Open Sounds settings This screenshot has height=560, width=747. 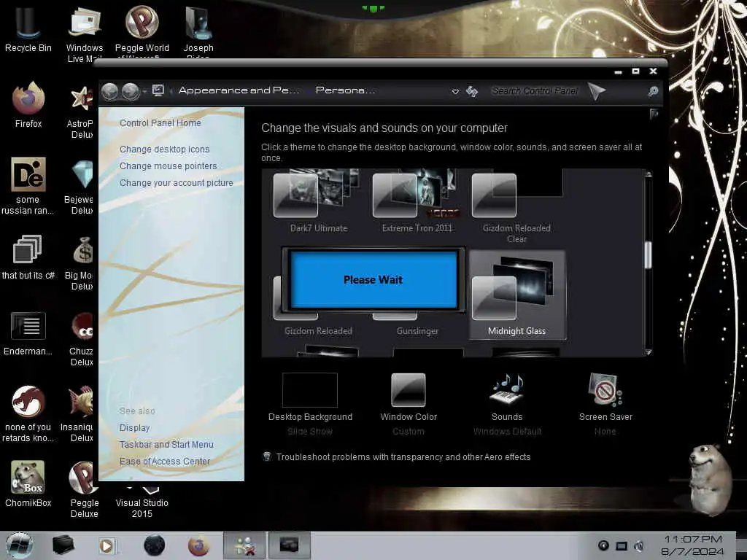tap(507, 402)
